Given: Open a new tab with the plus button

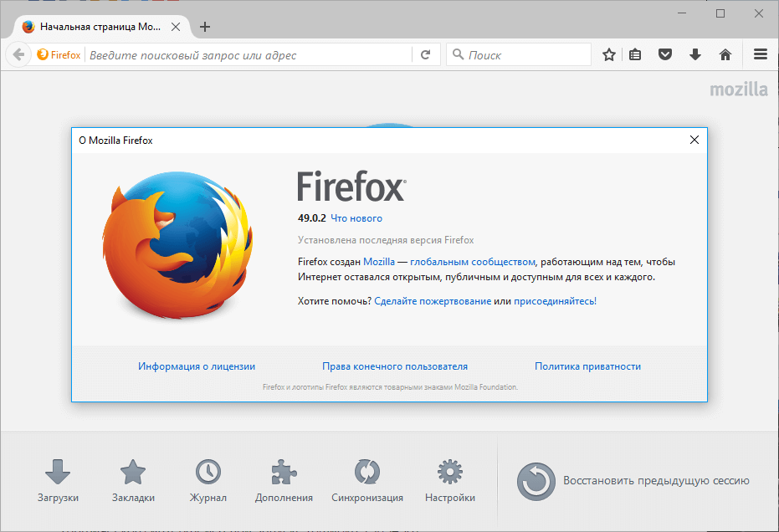Looking at the screenshot, I should coord(205,26).
